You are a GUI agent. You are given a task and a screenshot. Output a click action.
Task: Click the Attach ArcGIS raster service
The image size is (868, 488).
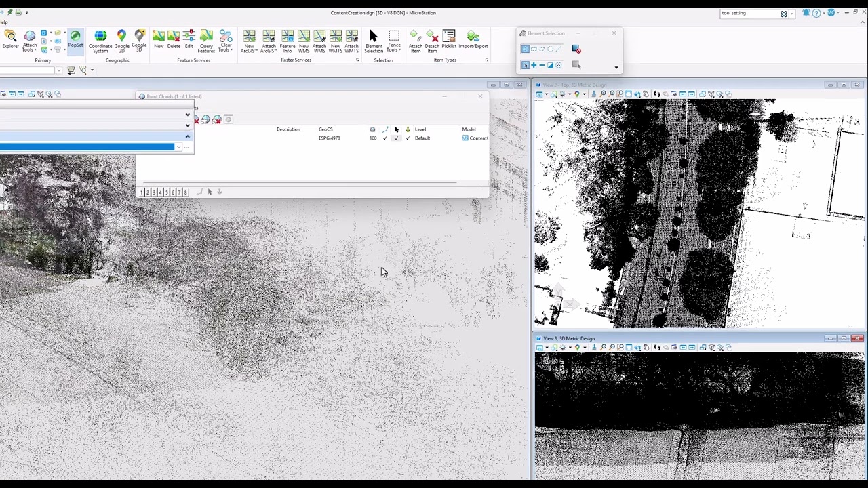click(269, 42)
